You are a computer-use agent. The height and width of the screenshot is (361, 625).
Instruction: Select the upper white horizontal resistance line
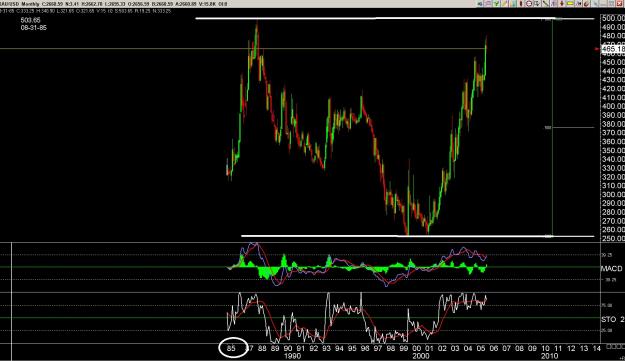(x=395, y=18)
